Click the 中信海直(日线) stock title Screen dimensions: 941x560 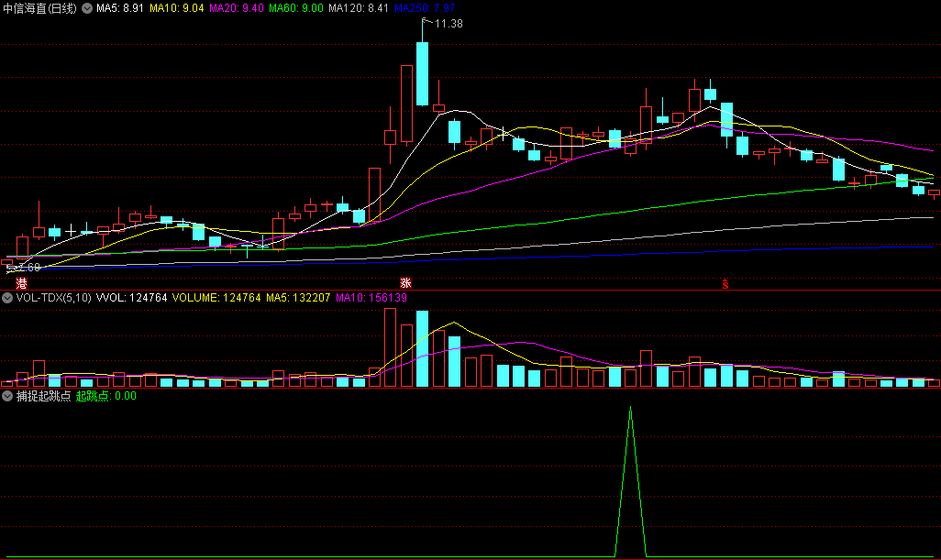pyautogui.click(x=40, y=8)
